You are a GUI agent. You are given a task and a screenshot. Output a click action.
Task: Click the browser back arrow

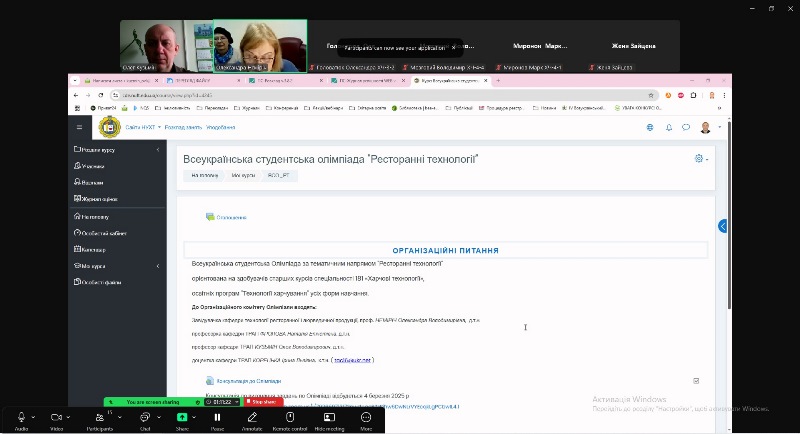pyautogui.click(x=76, y=95)
